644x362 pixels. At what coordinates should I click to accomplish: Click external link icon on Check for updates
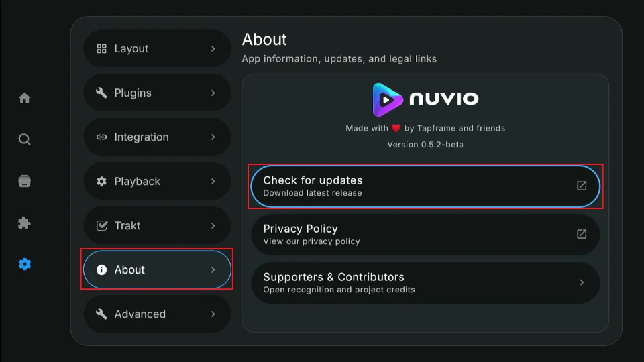click(582, 186)
